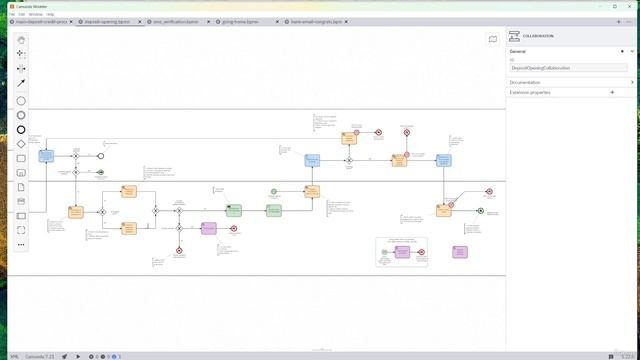Close the deposit-opening.bpmn tab
Viewport: 640px width, 360px height.
click(x=140, y=22)
